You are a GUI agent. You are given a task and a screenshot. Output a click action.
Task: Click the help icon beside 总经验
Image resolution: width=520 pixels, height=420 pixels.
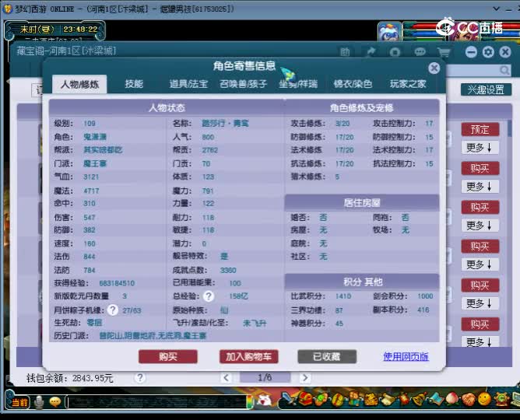point(209,296)
